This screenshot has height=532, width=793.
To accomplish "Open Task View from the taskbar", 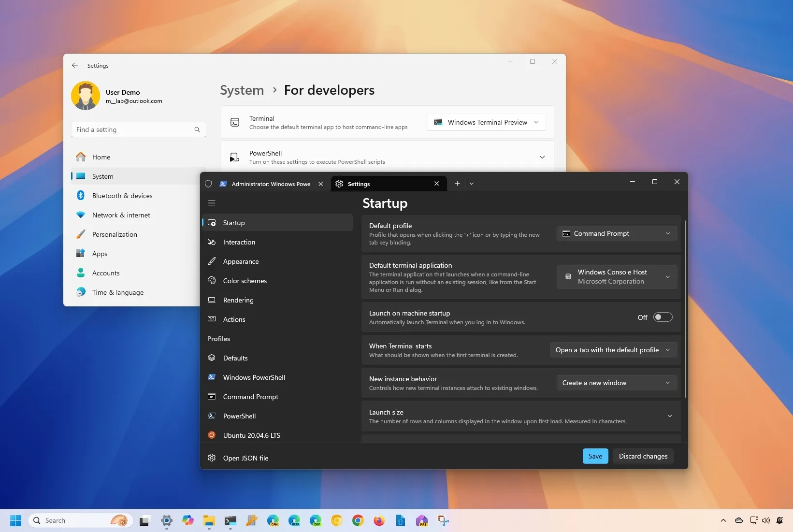I will point(144,520).
